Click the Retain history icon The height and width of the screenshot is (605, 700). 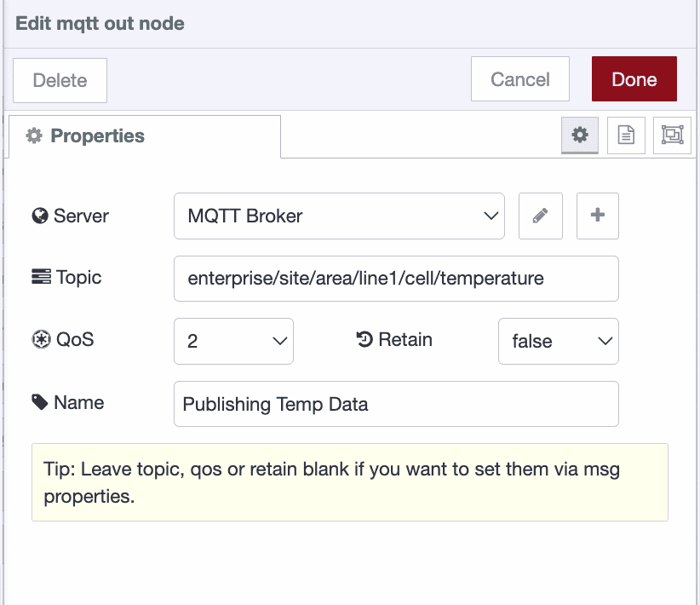click(x=364, y=339)
